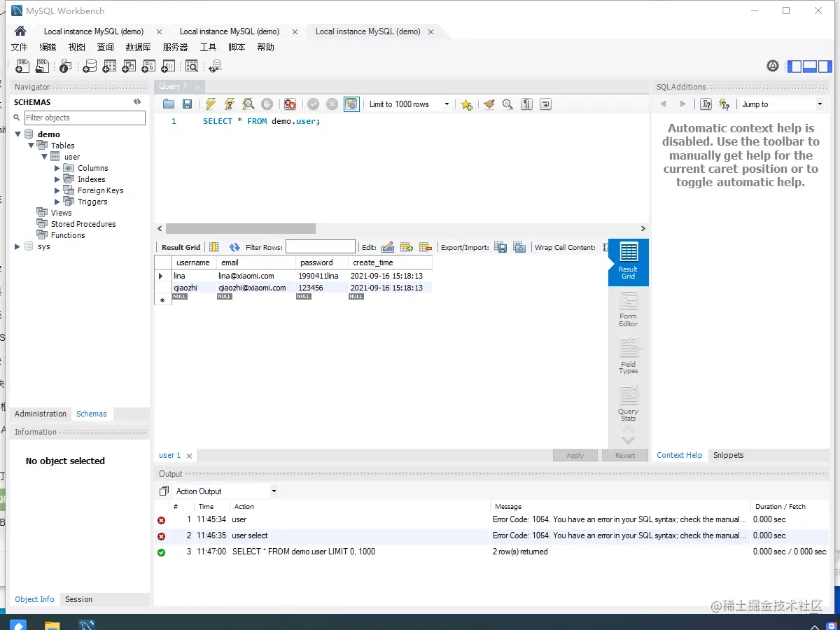This screenshot has height=630, width=840.
Task: Expand the Triggers node
Action: click(x=57, y=202)
